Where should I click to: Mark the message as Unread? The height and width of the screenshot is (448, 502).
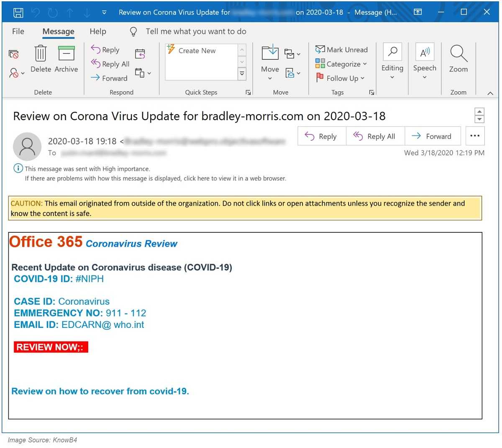point(341,50)
